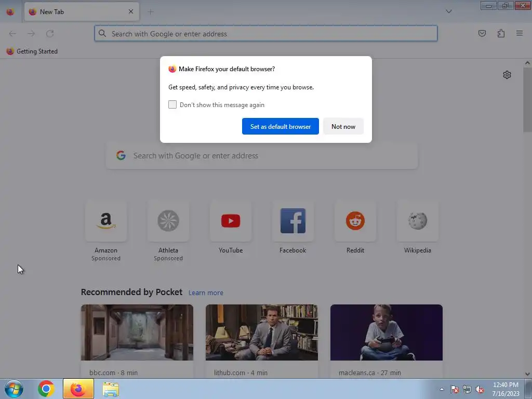
Task: Click Set as default browser
Action: pos(280,126)
